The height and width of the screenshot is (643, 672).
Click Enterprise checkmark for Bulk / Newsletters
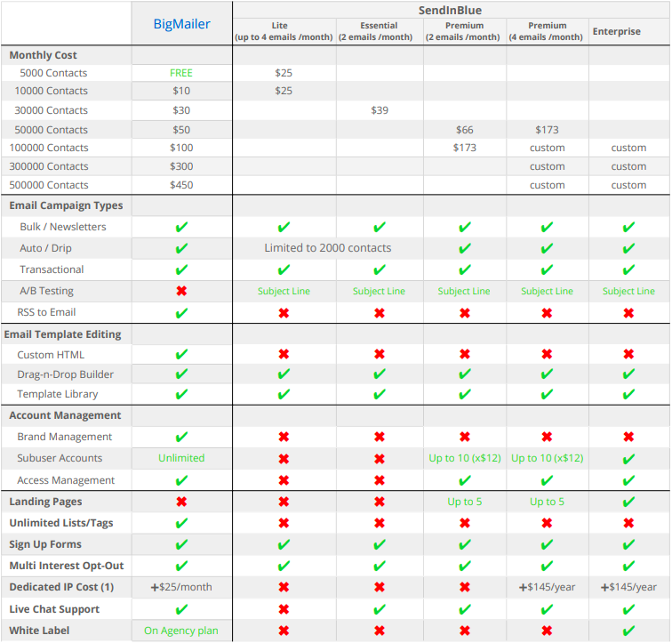tap(628, 227)
